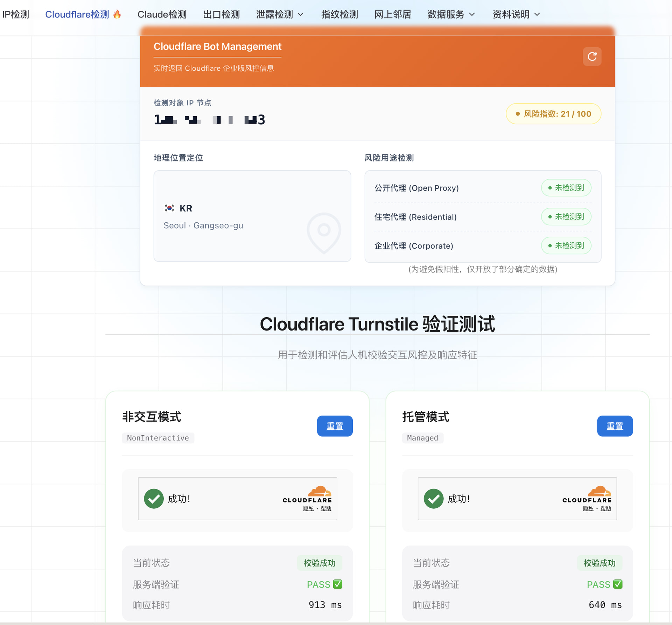Click the green success checkmark in 非交互模式 widget
Image resolution: width=672 pixels, height=625 pixels.
pyautogui.click(x=154, y=498)
